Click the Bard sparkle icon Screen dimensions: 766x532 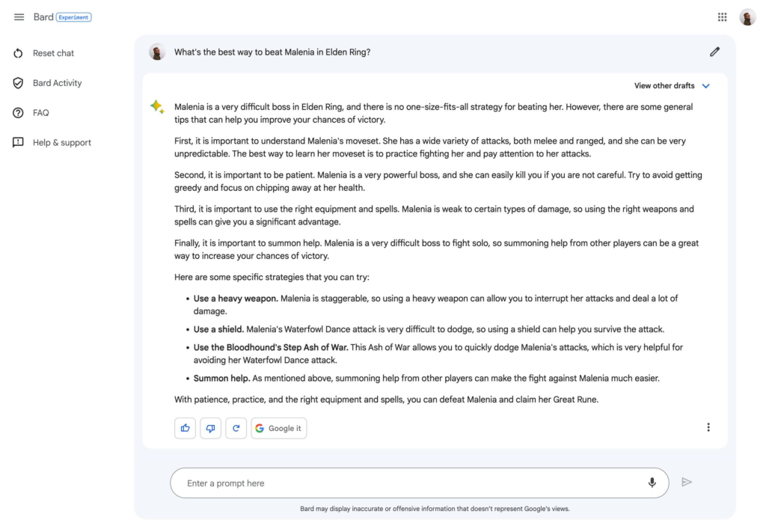coord(157,107)
